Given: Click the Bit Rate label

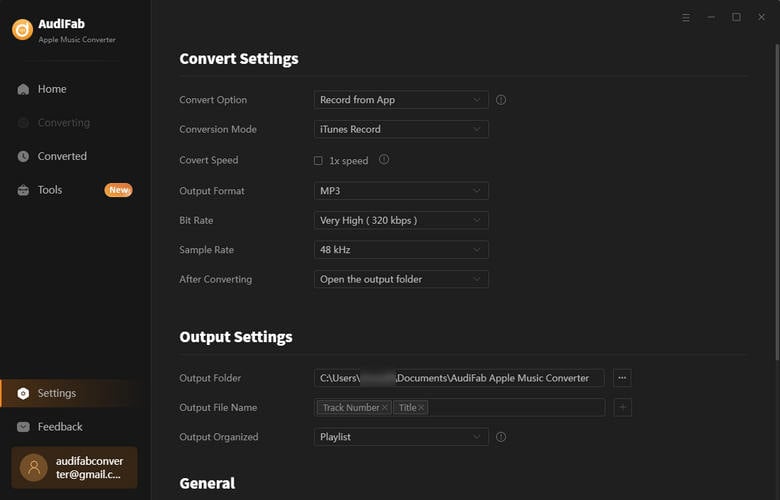Looking at the screenshot, I should tap(196, 220).
